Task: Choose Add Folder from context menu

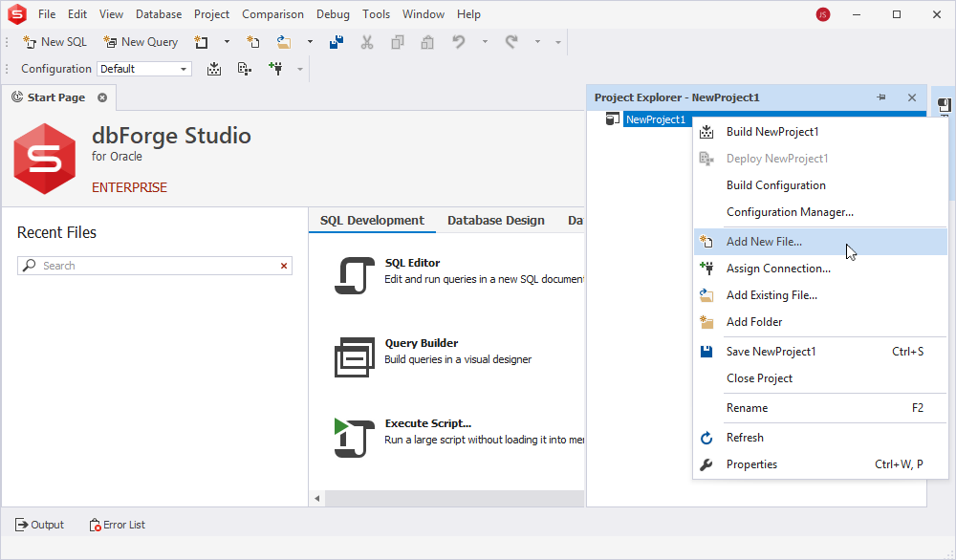Action: (820, 322)
